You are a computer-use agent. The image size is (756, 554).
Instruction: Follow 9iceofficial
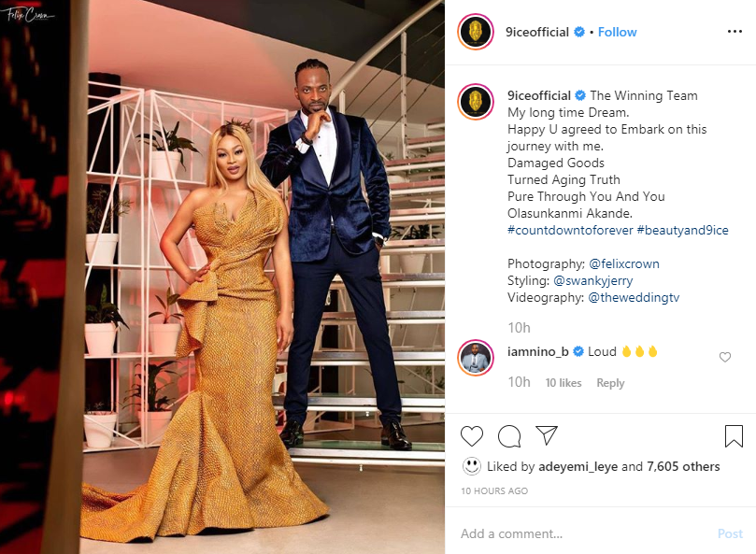click(x=617, y=33)
